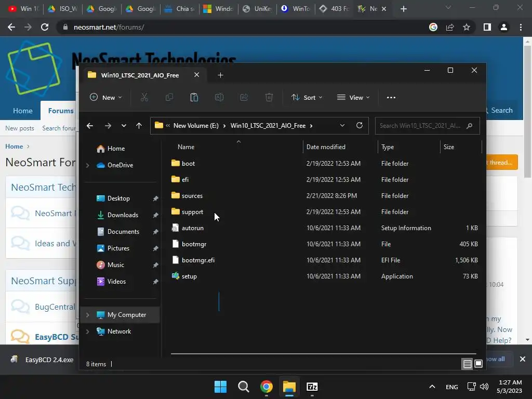Expand OneDrive in navigation pane
532x399 pixels.
tap(87, 165)
